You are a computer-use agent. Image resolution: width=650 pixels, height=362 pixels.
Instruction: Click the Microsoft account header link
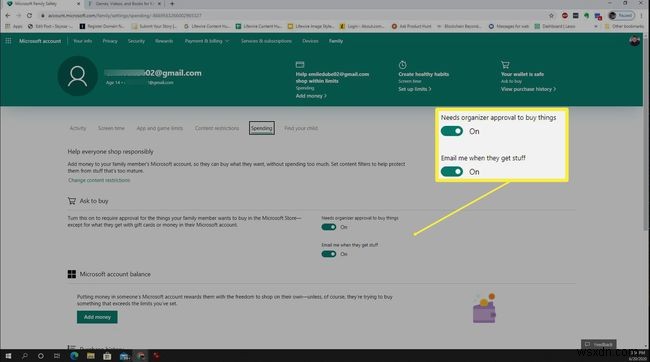[x=40, y=41]
